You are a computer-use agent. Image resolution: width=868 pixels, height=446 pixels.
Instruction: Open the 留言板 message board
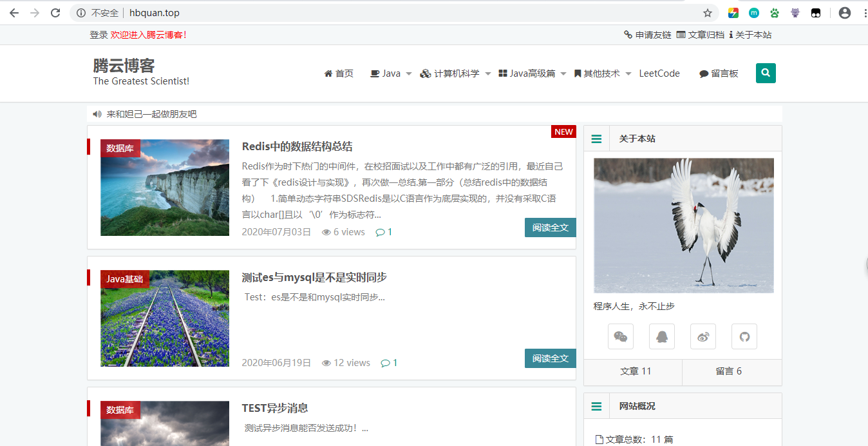[719, 73]
